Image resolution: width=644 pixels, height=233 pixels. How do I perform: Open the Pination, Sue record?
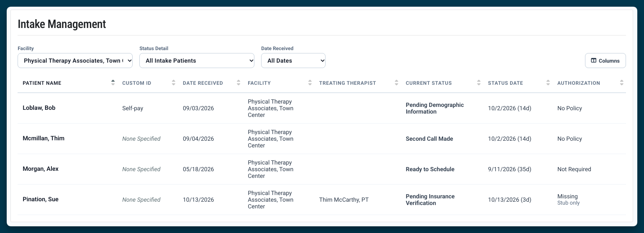click(41, 199)
